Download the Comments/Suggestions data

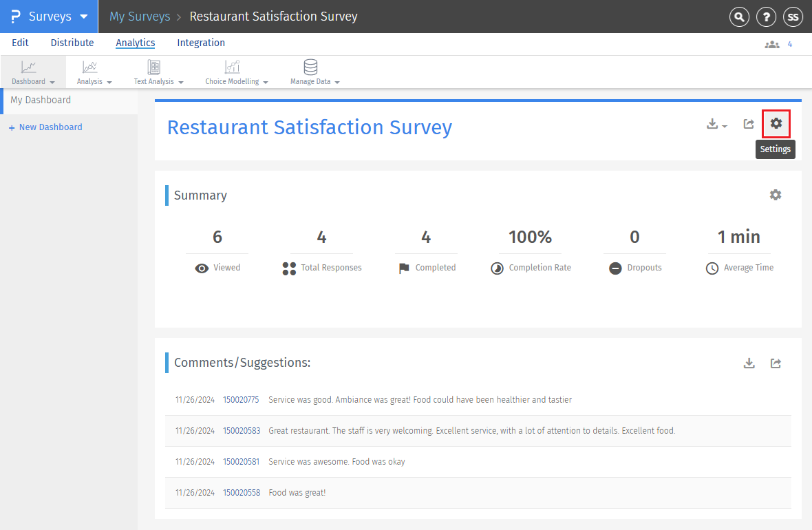click(749, 363)
